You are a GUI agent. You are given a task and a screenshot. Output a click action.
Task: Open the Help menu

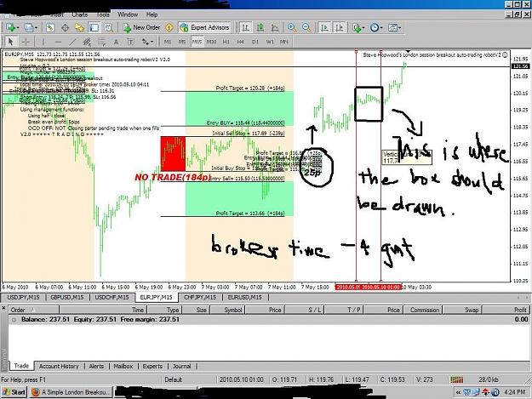pyautogui.click(x=152, y=14)
